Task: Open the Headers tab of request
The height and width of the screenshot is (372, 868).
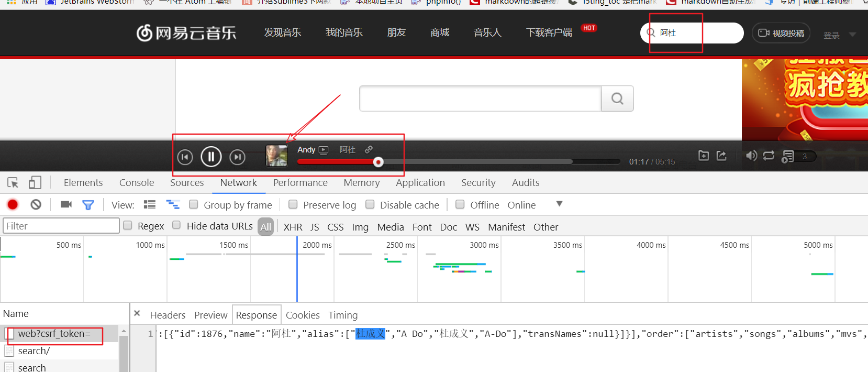Action: click(168, 315)
